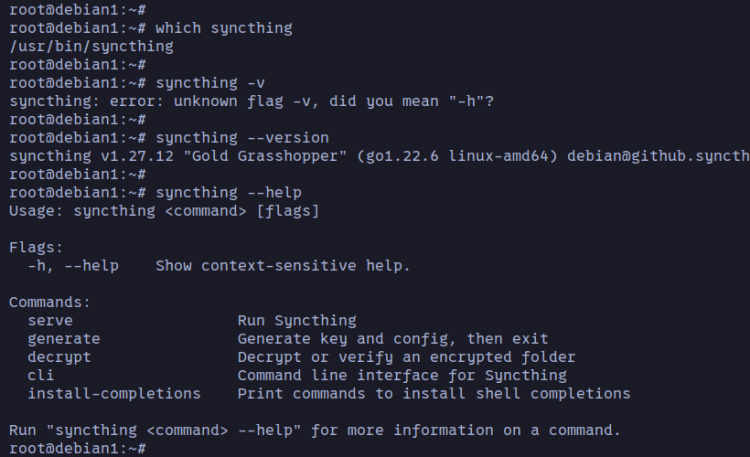
Task: Click "Show context-sensitive help." description text
Action: tap(283, 266)
